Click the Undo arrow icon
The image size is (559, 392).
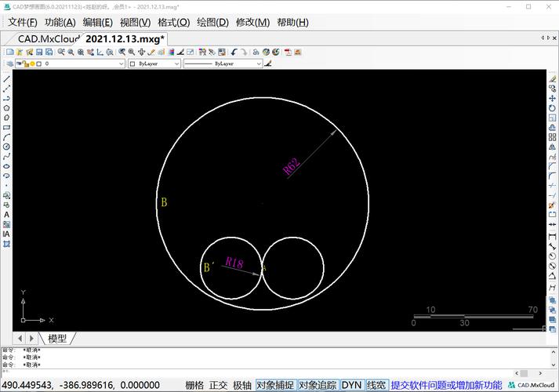click(234, 53)
